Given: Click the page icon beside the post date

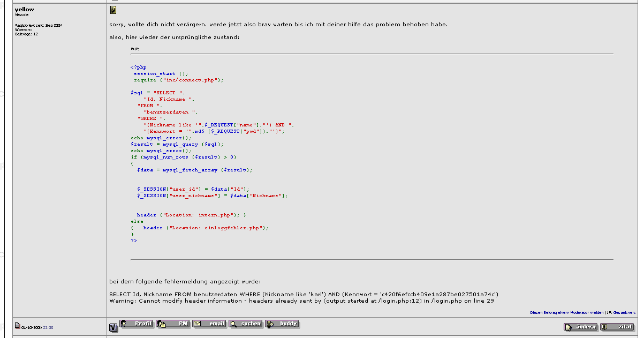Looking at the screenshot, I should pos(17,325).
